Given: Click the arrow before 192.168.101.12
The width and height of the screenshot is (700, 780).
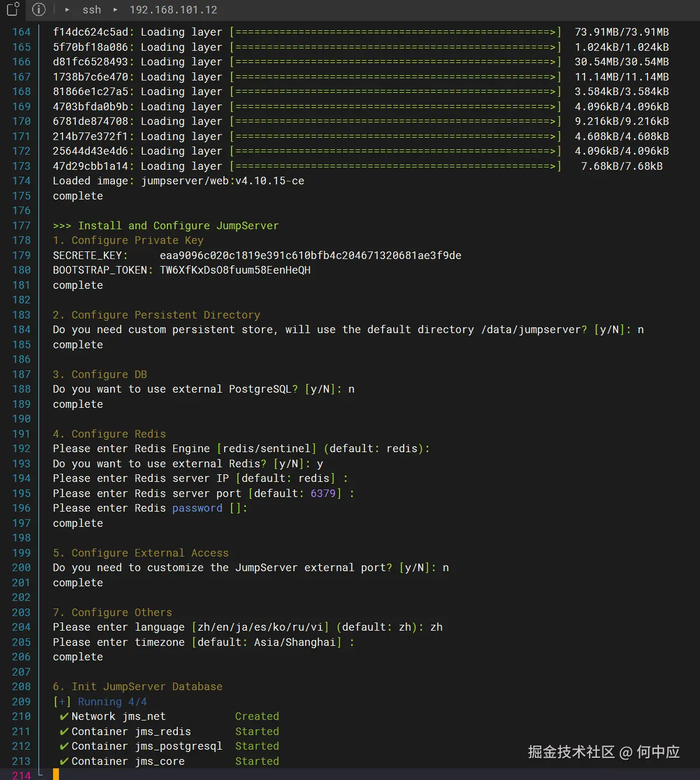Looking at the screenshot, I should pyautogui.click(x=116, y=10).
